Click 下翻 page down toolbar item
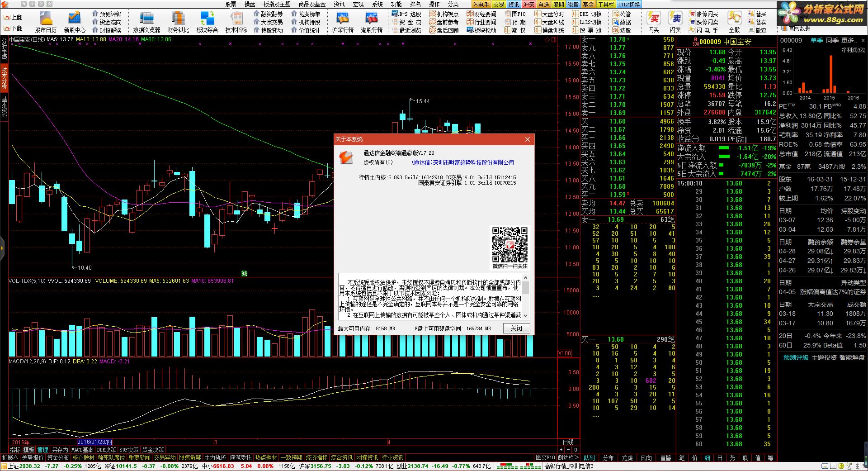Viewport: 868px width, 471px height. point(13,28)
